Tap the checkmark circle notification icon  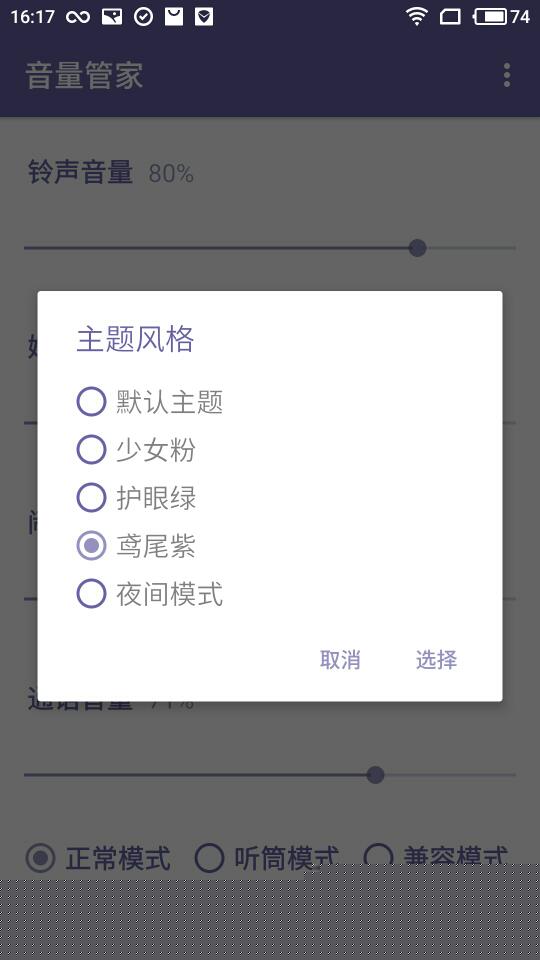143,17
